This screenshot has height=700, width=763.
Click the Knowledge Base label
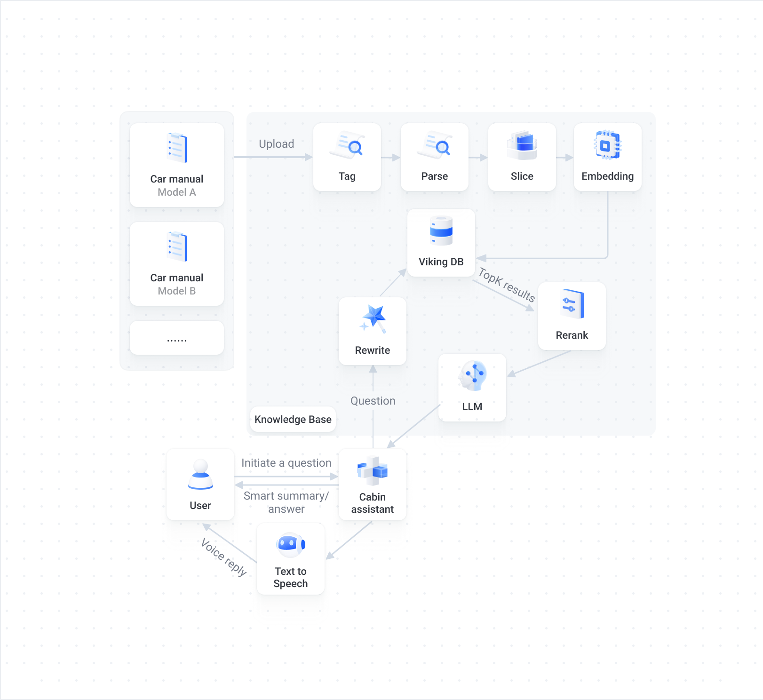pos(293,419)
